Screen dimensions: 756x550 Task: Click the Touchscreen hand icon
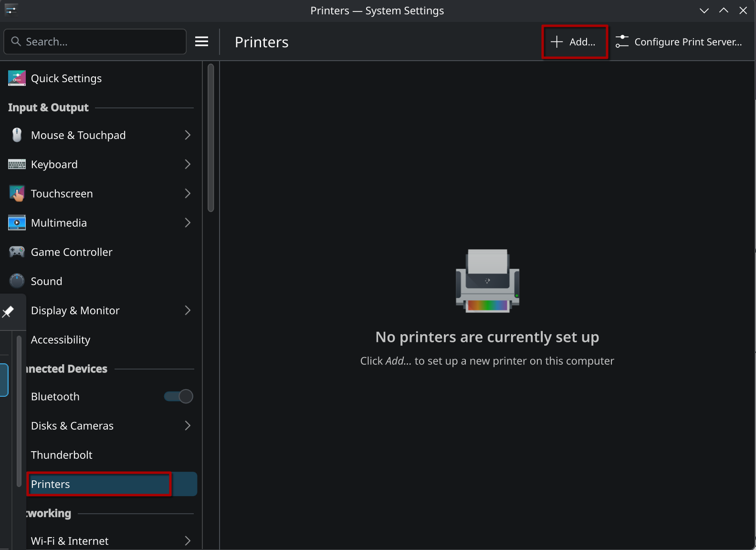pos(17,194)
